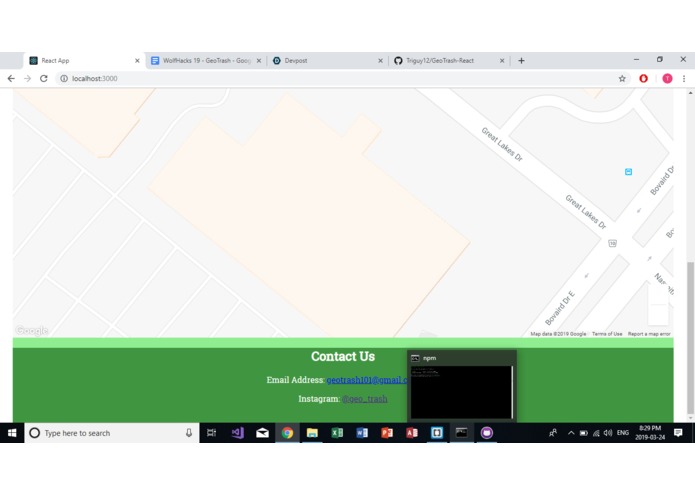Click the Contact Us heading
The image size is (695, 494).
point(343,356)
